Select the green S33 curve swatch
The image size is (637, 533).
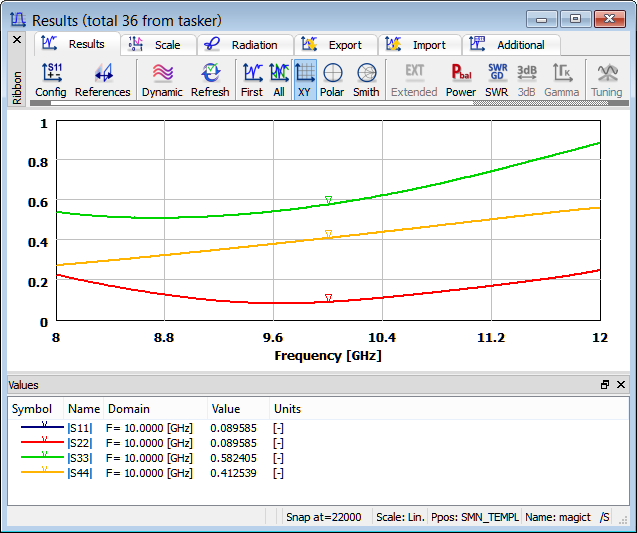(44, 457)
